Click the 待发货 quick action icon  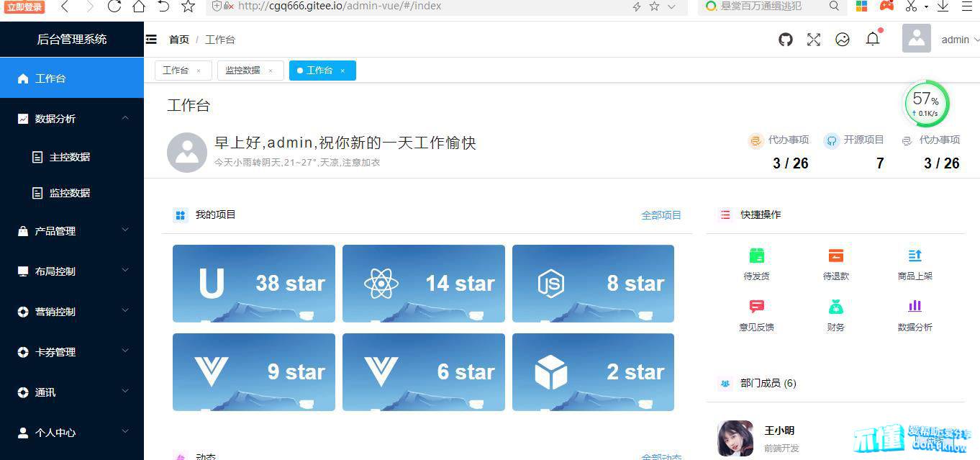[x=756, y=256]
